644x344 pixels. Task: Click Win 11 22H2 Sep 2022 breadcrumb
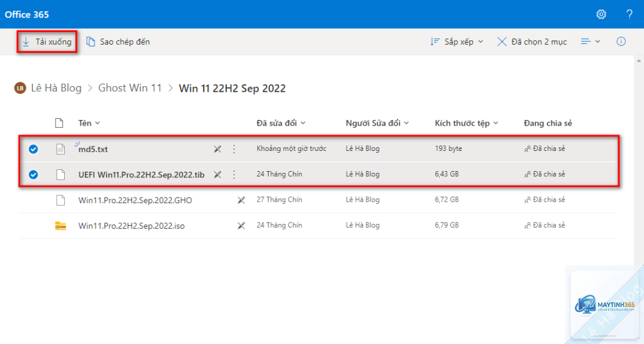[x=232, y=88]
